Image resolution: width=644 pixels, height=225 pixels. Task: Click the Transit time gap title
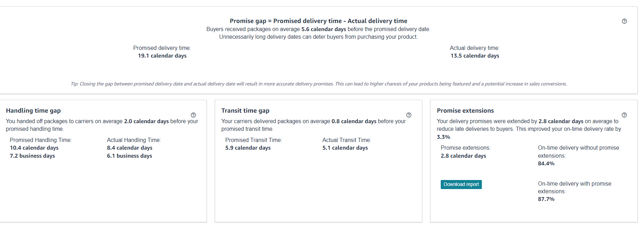[x=245, y=111]
